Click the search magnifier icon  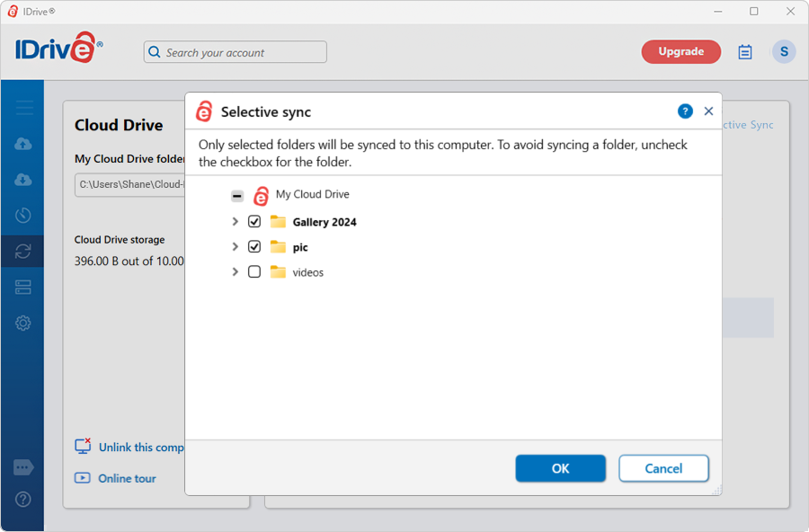155,52
